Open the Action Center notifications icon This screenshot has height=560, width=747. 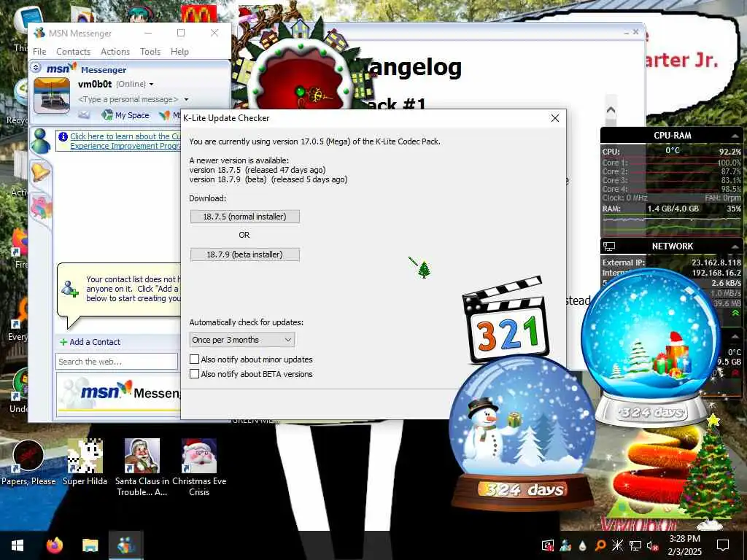pos(723,545)
